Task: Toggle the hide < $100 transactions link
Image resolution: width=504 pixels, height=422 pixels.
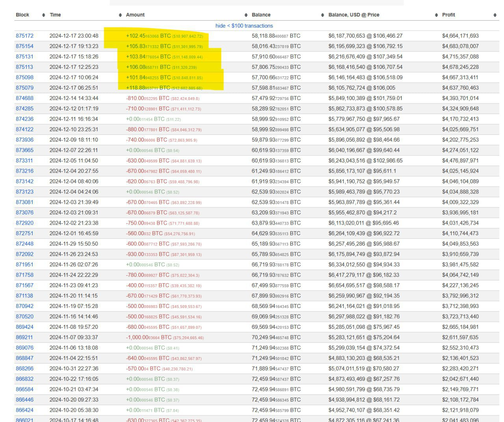Action: (x=244, y=26)
